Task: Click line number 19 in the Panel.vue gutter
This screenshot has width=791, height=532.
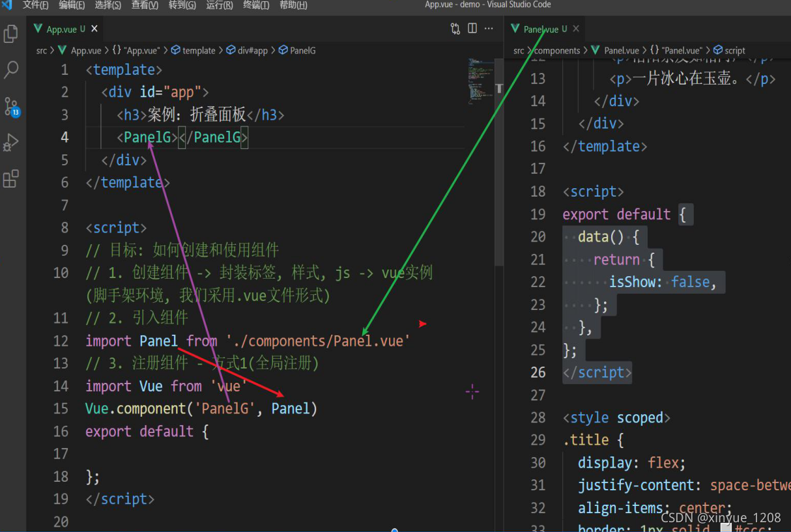Action: [538, 214]
